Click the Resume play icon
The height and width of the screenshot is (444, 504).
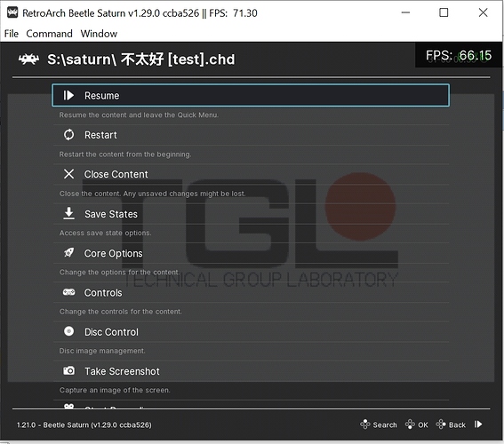tap(68, 95)
